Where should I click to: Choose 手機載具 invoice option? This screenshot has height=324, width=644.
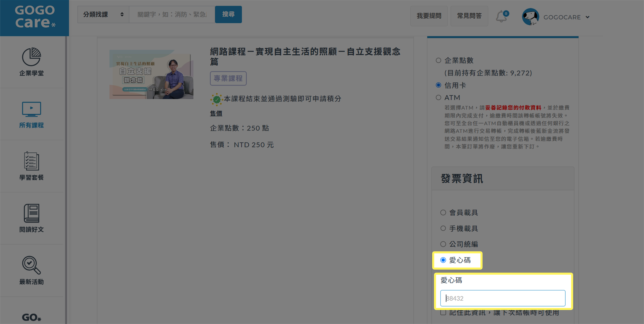(443, 228)
